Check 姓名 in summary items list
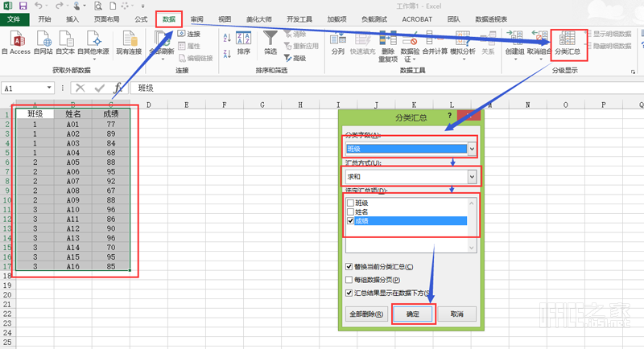This screenshot has width=644, height=349. pyautogui.click(x=350, y=211)
